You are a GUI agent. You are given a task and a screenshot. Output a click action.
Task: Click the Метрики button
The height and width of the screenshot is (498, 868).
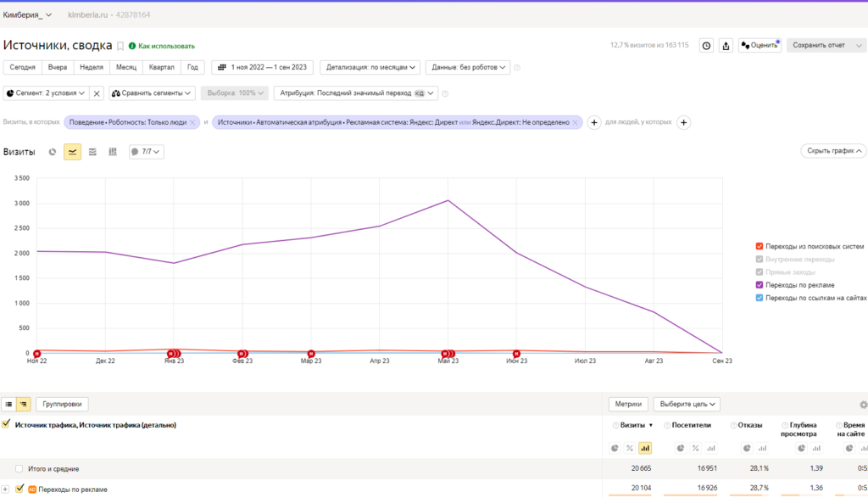(x=628, y=405)
